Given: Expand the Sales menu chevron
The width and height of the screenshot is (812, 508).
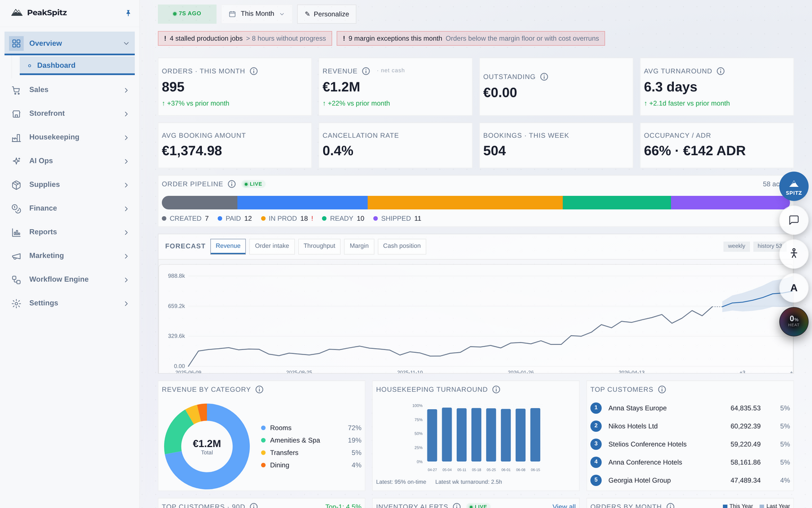Looking at the screenshot, I should click(x=126, y=90).
